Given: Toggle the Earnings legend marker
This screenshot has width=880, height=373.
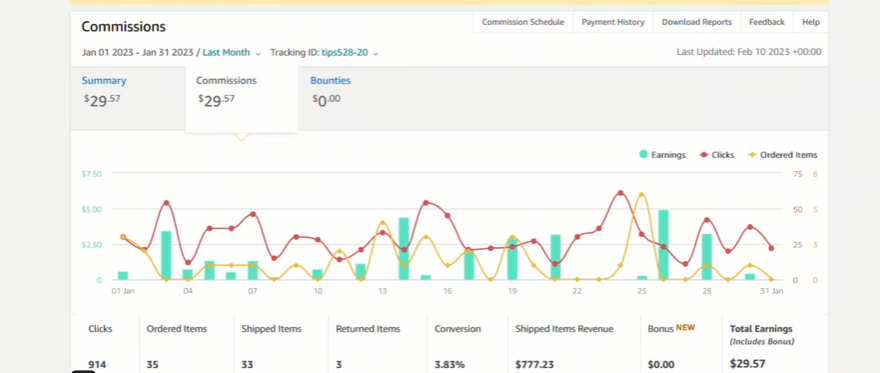Looking at the screenshot, I should click(643, 155).
